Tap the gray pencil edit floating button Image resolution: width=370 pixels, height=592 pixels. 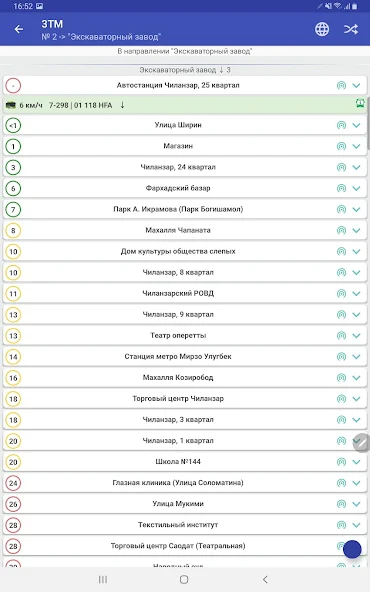(x=362, y=442)
